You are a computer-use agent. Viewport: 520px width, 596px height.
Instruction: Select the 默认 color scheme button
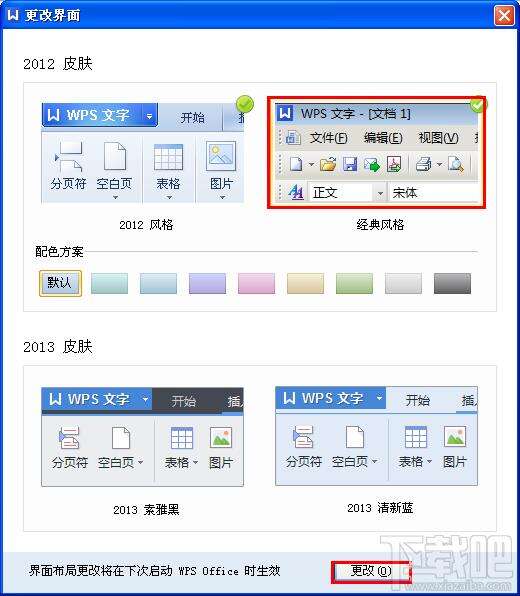pyautogui.click(x=60, y=283)
